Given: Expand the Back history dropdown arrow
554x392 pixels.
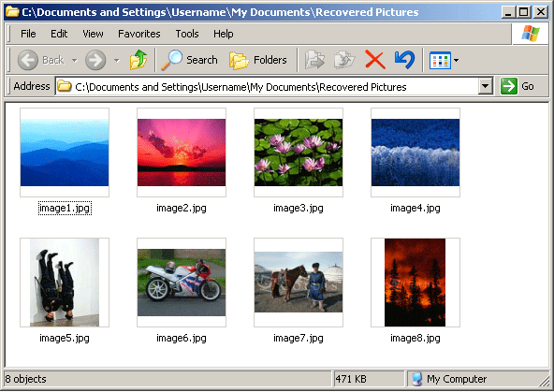Looking at the screenshot, I should 75,61.
